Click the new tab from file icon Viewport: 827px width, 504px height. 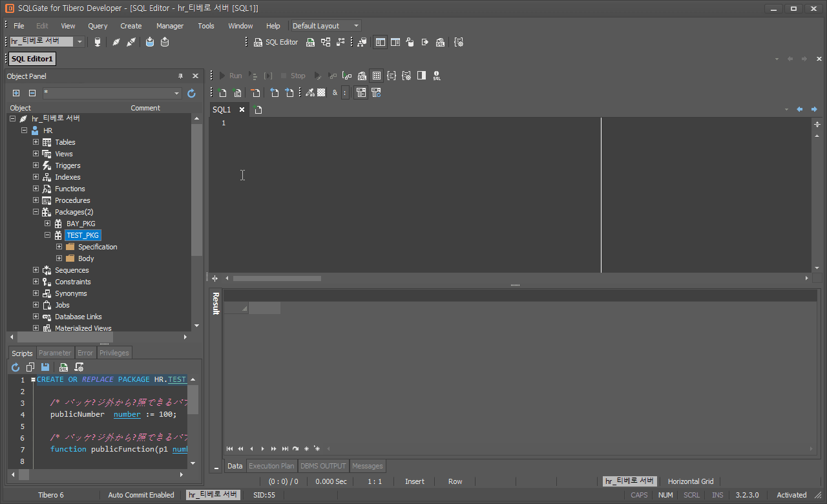pos(237,92)
